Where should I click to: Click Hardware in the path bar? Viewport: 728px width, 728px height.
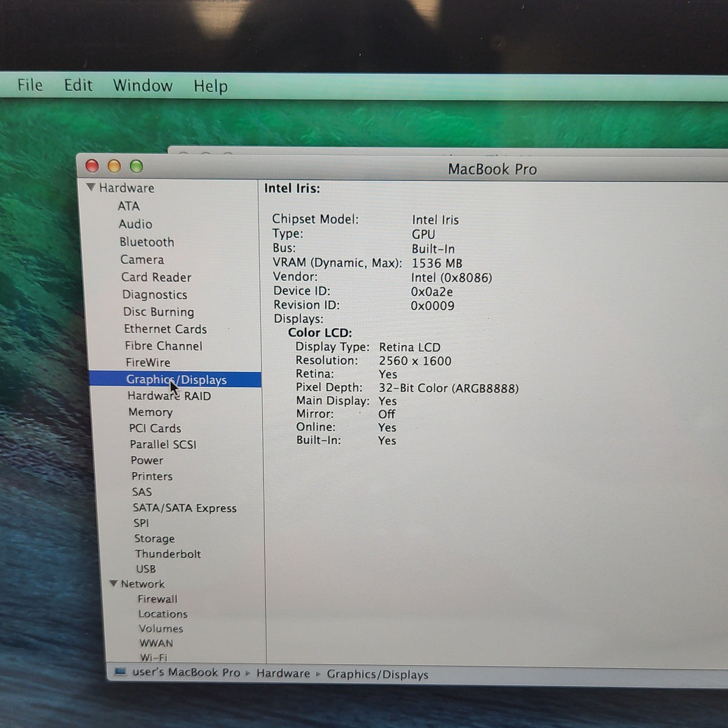(283, 673)
